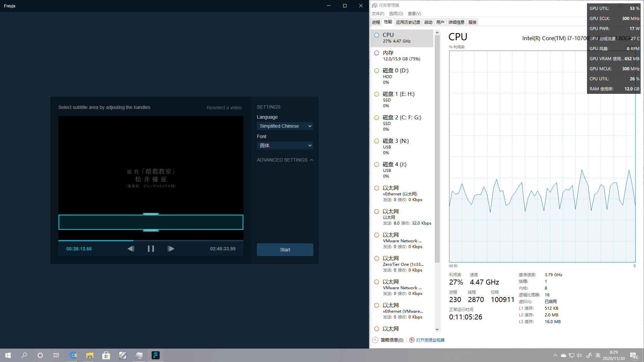Select 磁盘 1 (E: H:) SSD item
The width and height of the screenshot is (644, 362).
coord(402,100)
